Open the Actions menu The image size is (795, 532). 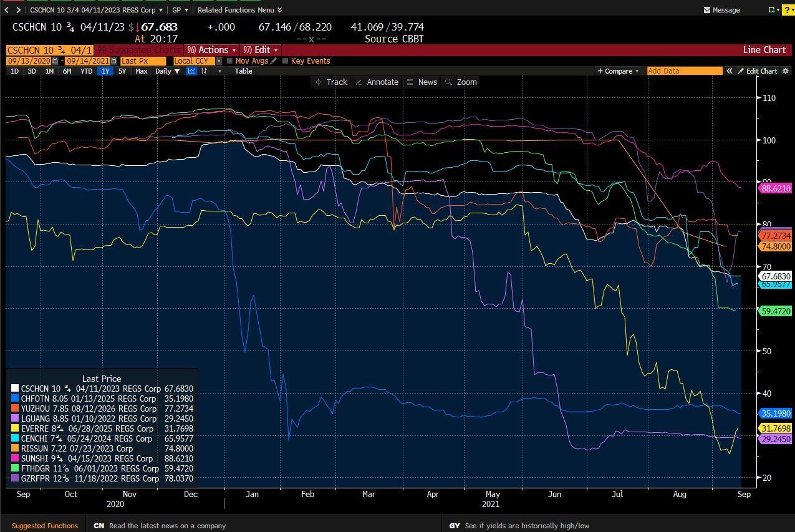(212, 50)
